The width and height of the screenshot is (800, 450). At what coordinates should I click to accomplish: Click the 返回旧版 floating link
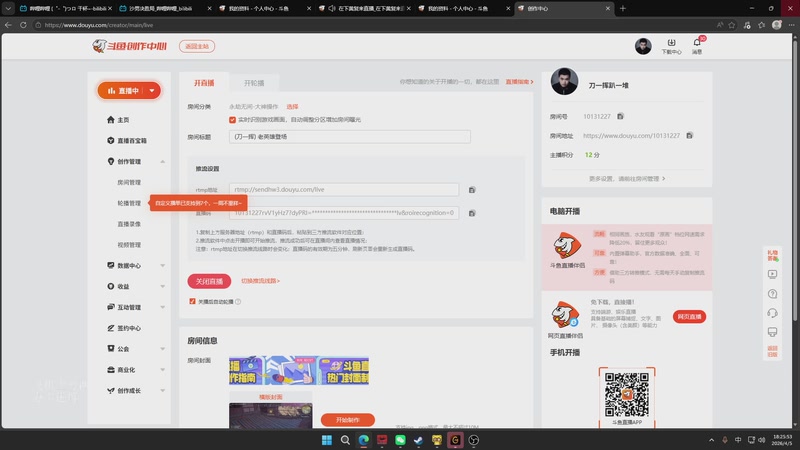pos(772,352)
